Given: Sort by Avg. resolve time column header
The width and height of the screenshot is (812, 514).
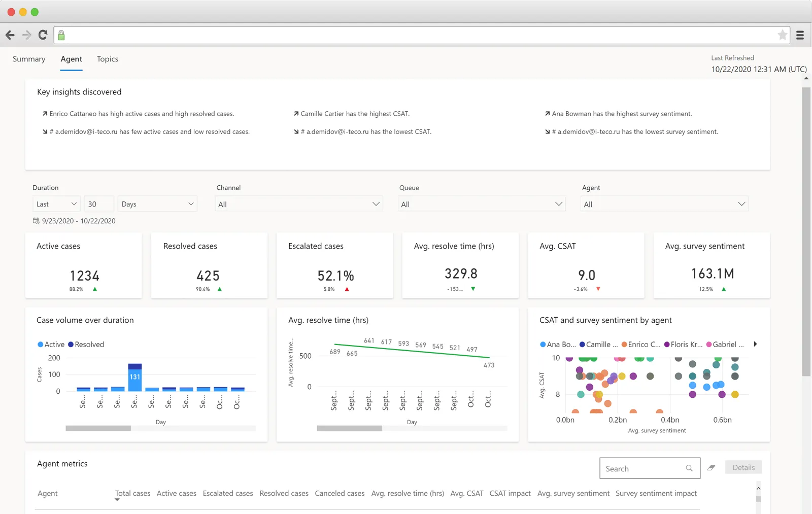Looking at the screenshot, I should click(408, 493).
